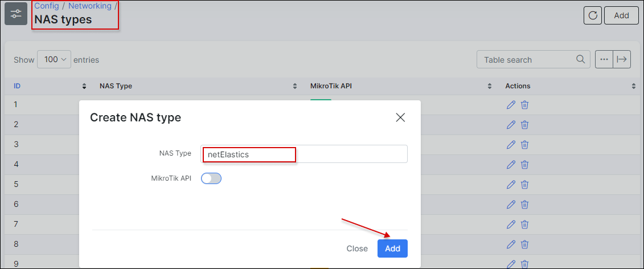
Task: Click the Close button in dialog
Action: [357, 248]
